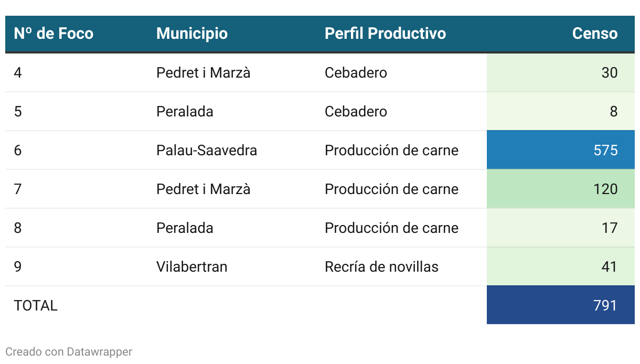
Task: Select the Palau-Saavedra municipality cell
Action: (x=207, y=151)
